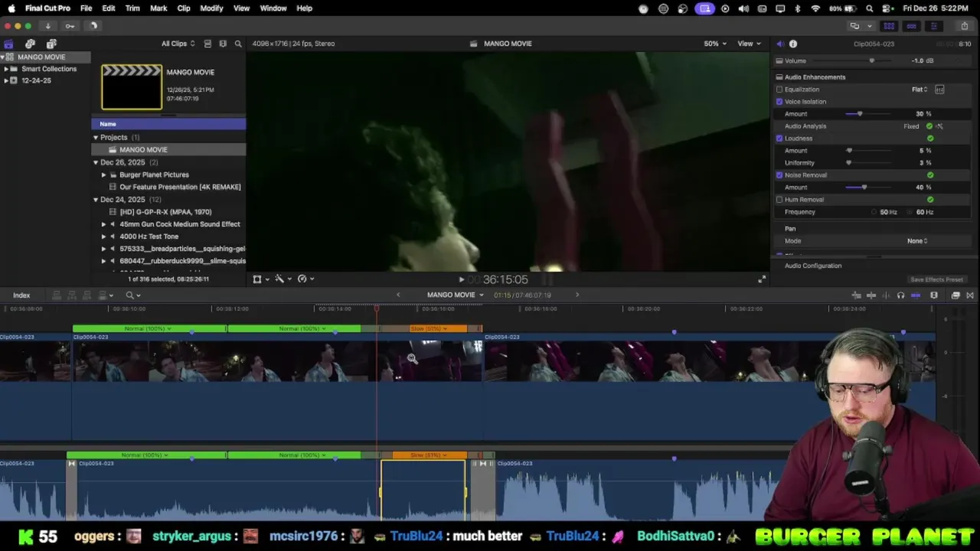Click the browser search magnifier
This screenshot has width=980, height=551.
(x=238, y=44)
